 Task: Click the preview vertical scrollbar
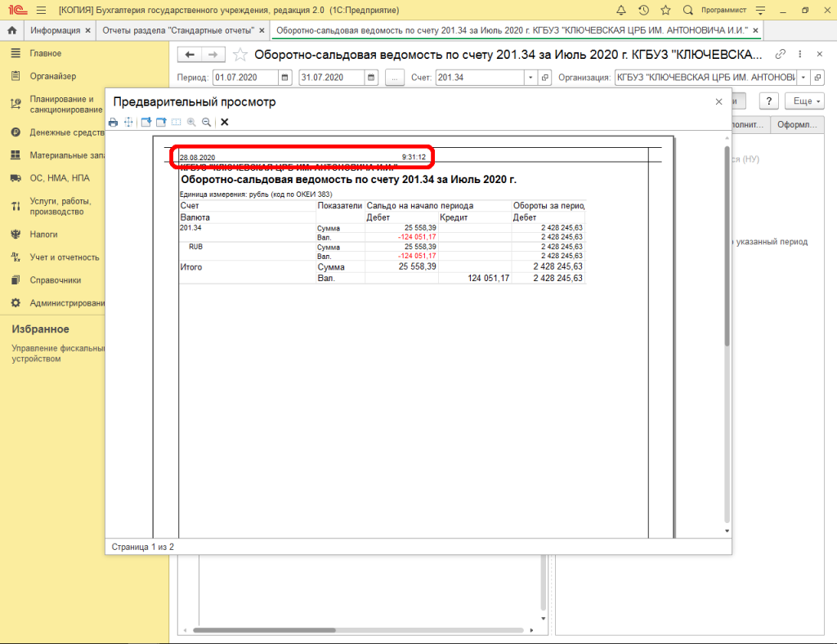point(726,245)
